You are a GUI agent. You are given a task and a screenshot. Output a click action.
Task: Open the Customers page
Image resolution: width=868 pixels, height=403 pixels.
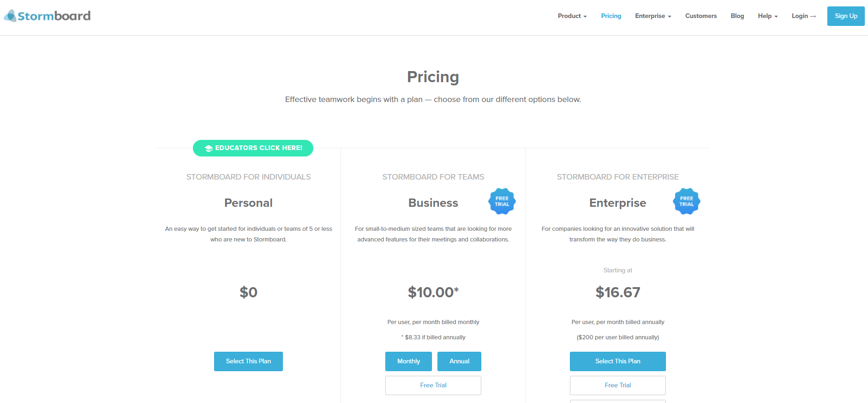[x=700, y=16]
